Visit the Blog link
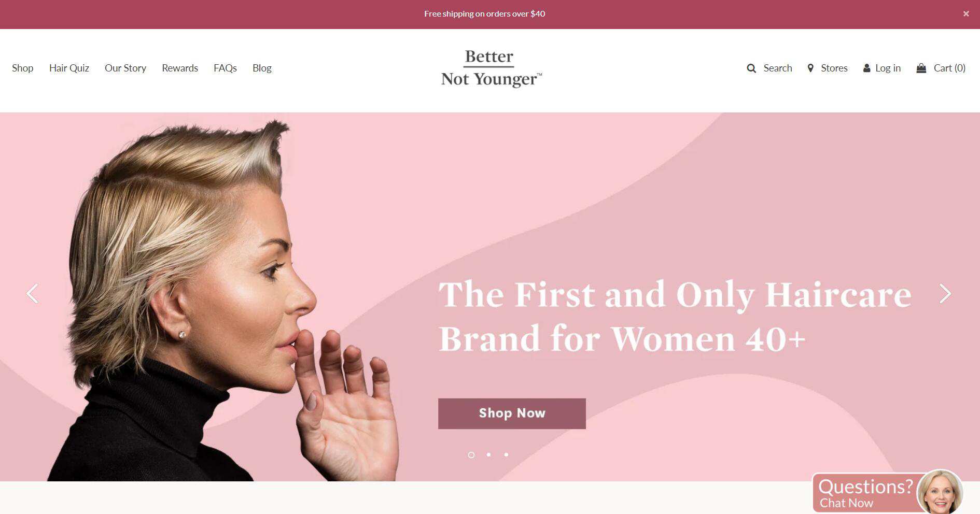 pyautogui.click(x=262, y=68)
